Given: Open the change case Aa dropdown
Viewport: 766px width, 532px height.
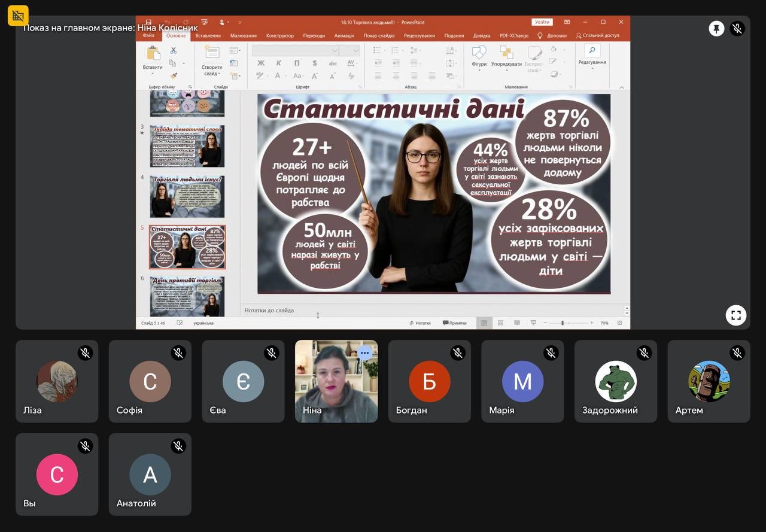Looking at the screenshot, I should [x=299, y=76].
